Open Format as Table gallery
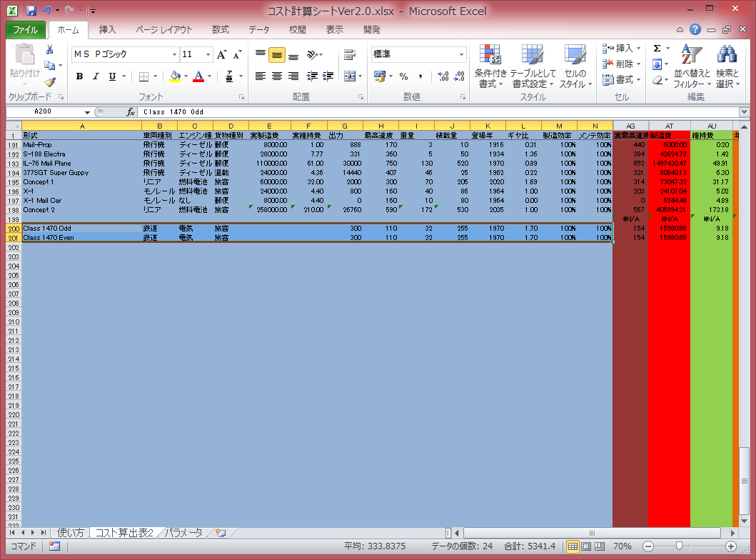This screenshot has height=560, width=756. pos(533,66)
